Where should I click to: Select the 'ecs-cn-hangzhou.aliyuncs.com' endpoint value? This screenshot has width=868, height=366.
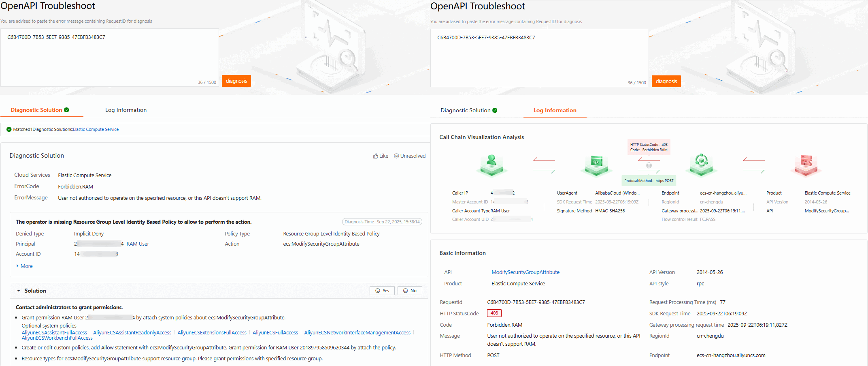[731, 355]
